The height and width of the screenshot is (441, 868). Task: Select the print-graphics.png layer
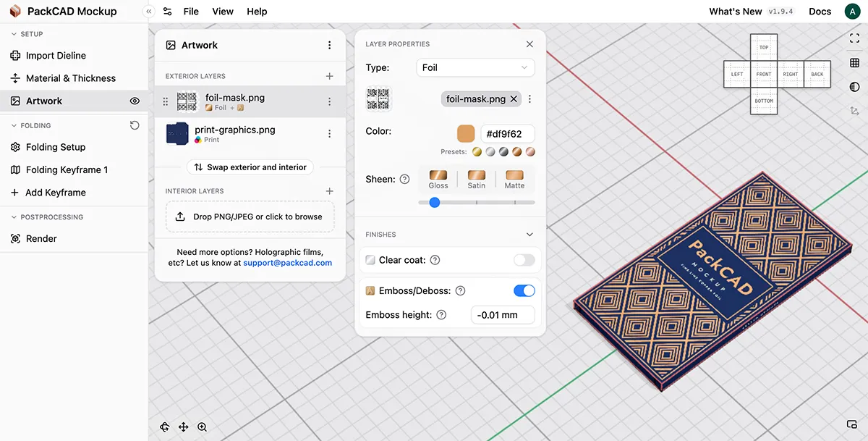coord(250,134)
